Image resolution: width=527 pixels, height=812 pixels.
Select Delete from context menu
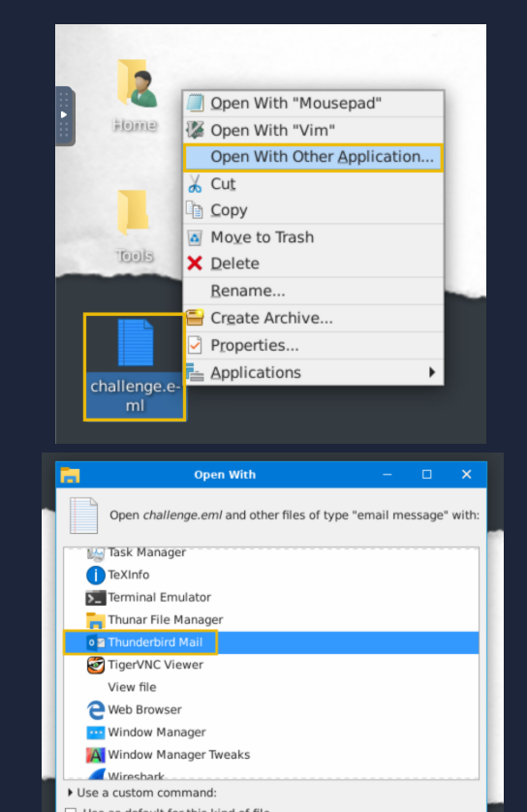313,264
